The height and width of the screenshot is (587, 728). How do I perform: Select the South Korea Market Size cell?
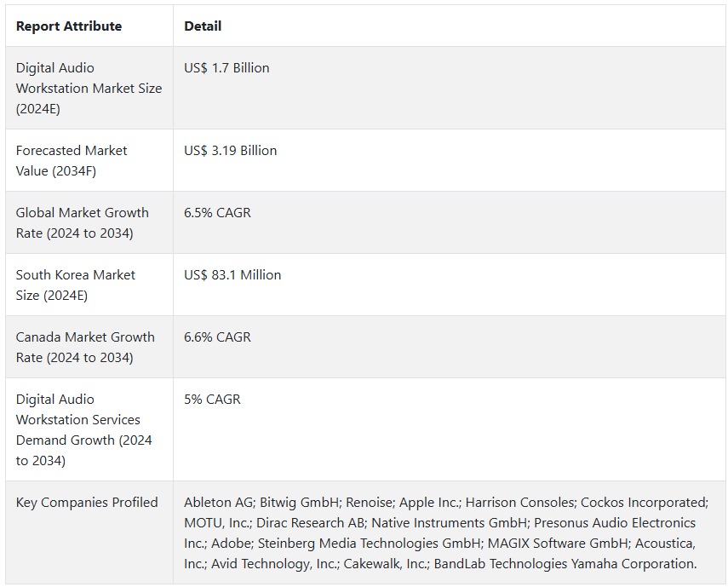[76, 285]
